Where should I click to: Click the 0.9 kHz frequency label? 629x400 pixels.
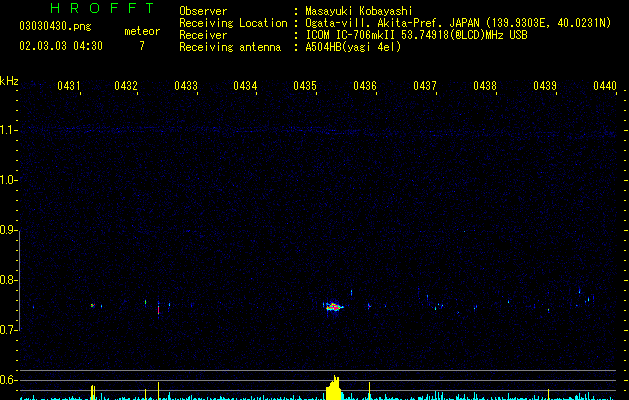pyautogui.click(x=9, y=230)
